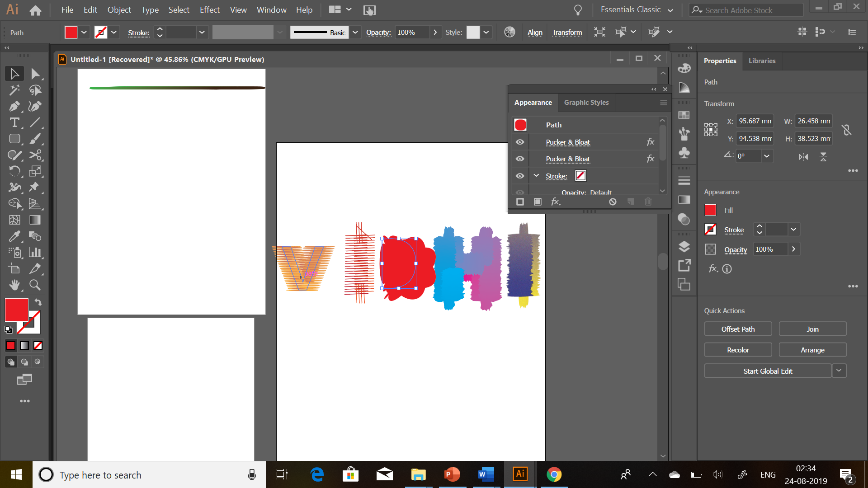Switch to the Graphic Styles tab
868x488 pixels.
coord(586,103)
